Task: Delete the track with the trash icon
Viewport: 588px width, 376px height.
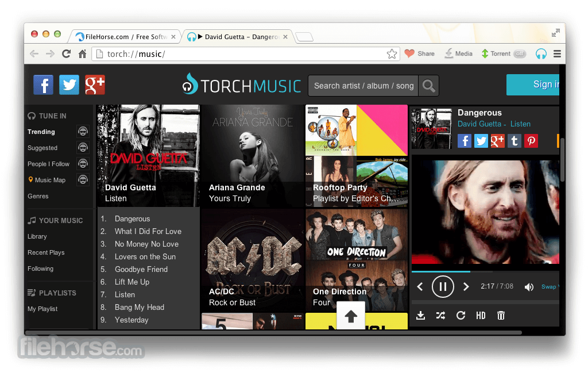Action: [501, 316]
